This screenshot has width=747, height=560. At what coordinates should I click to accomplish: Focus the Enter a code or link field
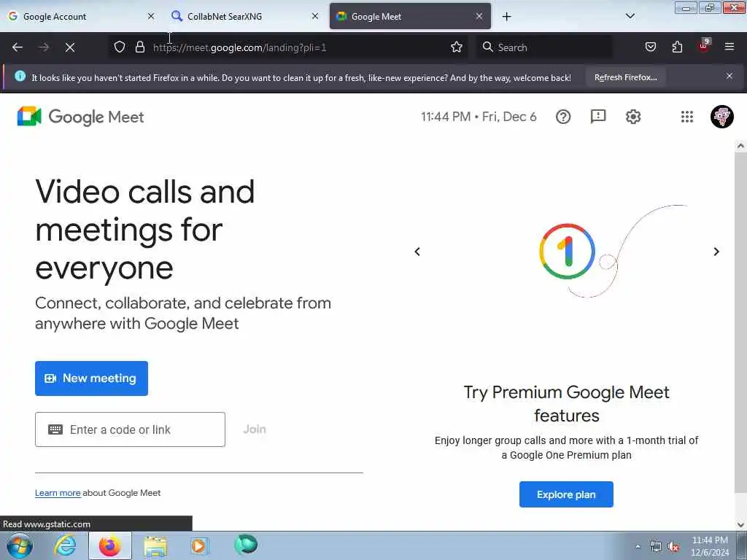(130, 429)
